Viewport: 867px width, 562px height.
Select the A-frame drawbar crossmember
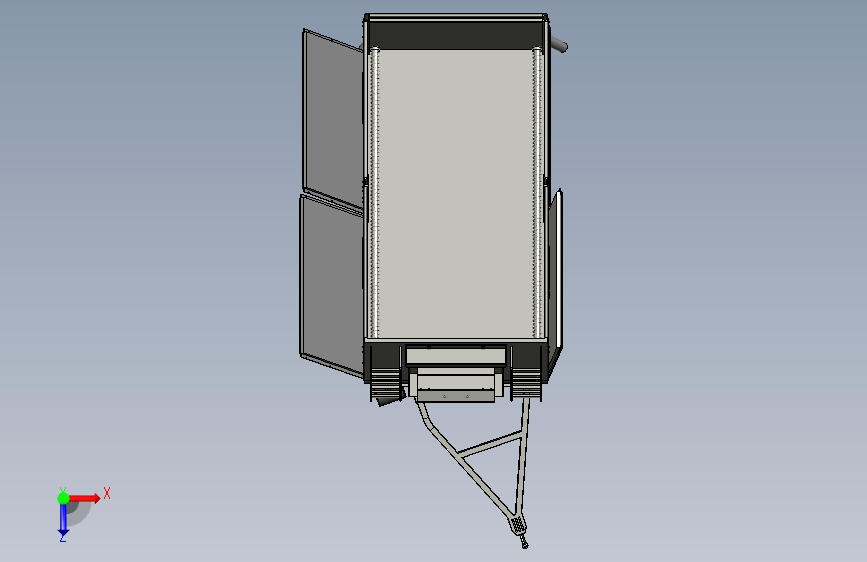point(489,444)
